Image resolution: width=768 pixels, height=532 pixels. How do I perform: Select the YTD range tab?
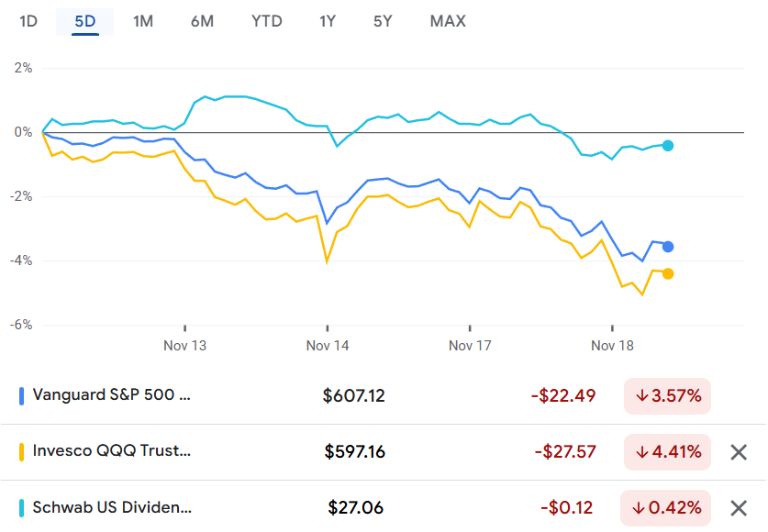[x=267, y=21]
